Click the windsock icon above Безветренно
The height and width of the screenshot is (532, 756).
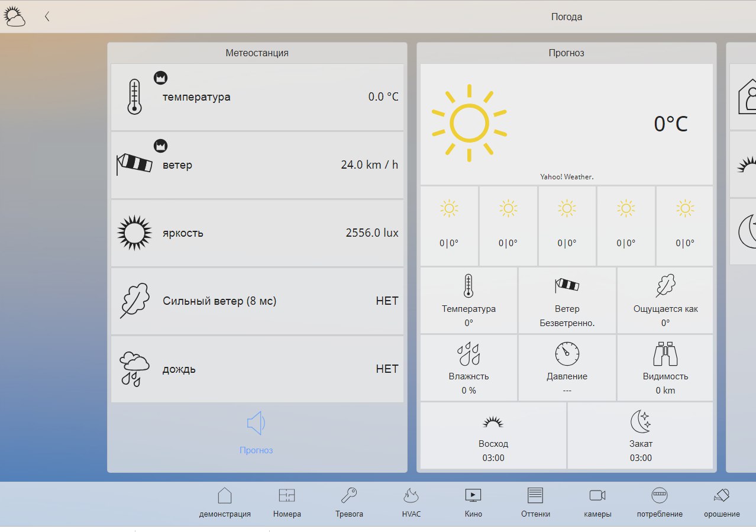(567, 285)
